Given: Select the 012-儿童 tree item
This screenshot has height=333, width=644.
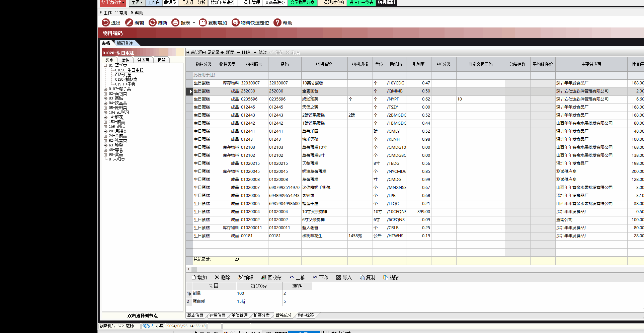Looking at the screenshot, I should pyautogui.click(x=123, y=75).
